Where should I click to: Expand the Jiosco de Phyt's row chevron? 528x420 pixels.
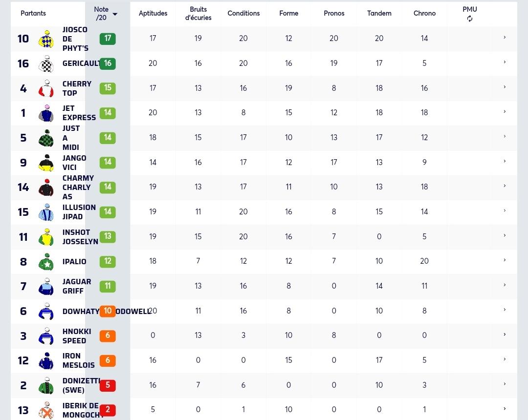tap(505, 37)
